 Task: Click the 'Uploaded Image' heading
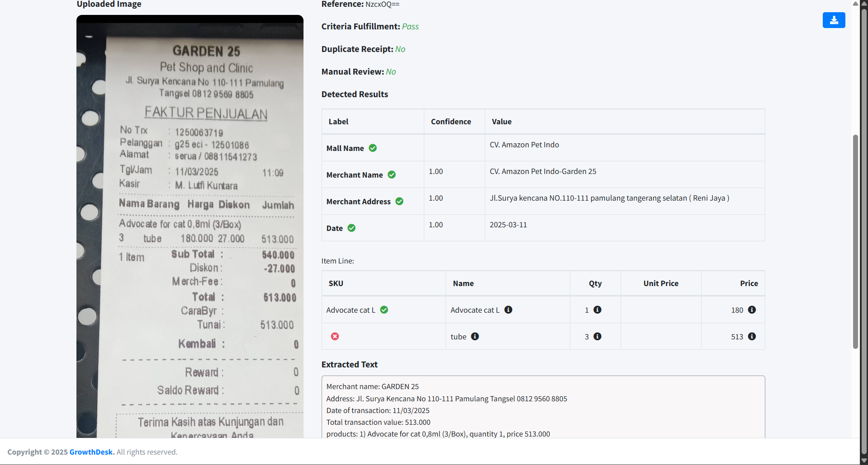click(109, 5)
